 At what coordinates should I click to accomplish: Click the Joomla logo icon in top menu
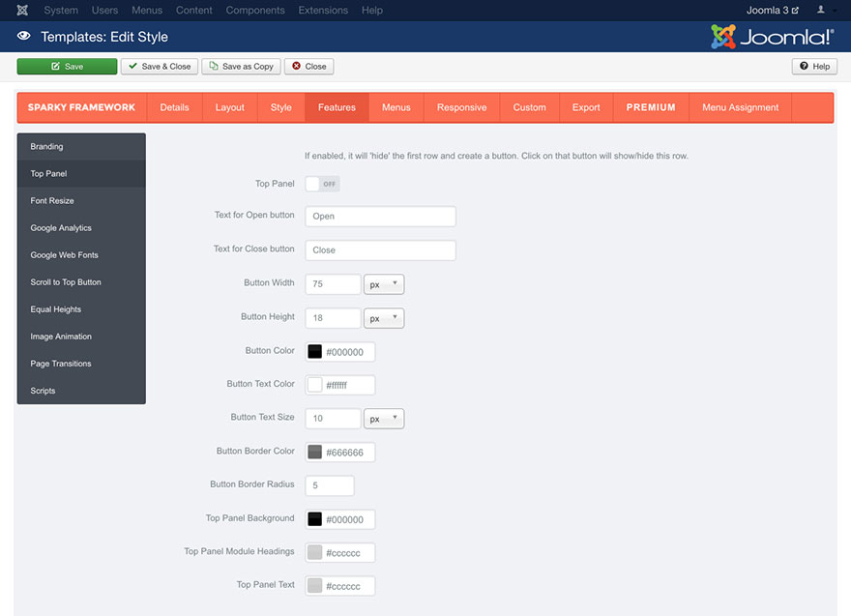[22, 11]
